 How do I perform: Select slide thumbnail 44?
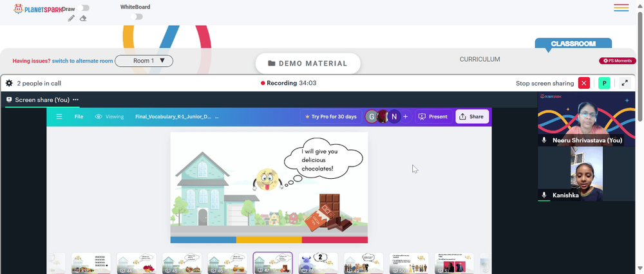click(137, 263)
